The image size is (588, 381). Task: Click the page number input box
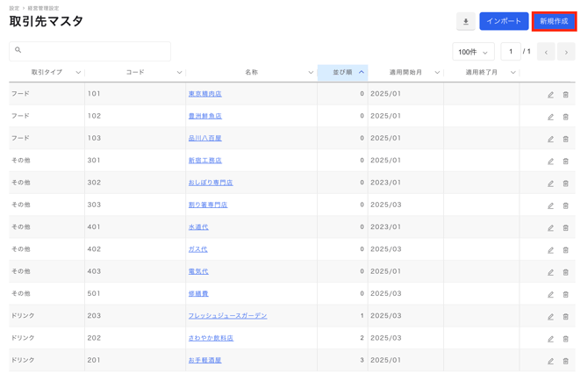click(x=511, y=52)
